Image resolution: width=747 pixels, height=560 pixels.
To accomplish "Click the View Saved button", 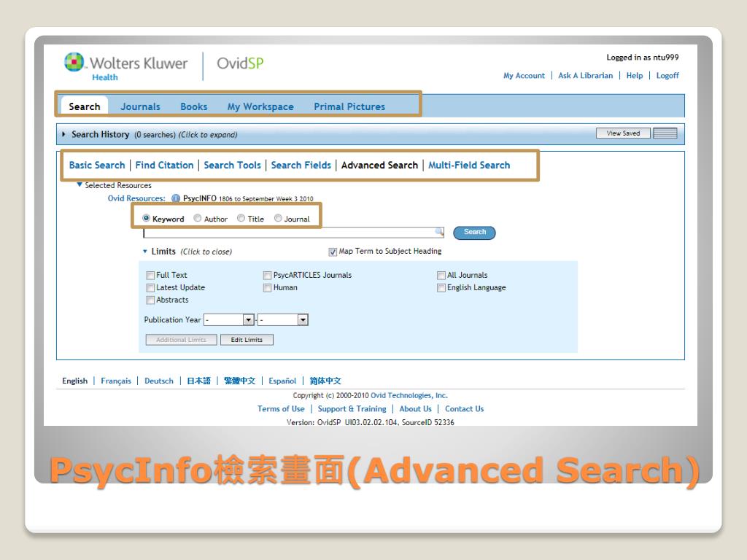I will pyautogui.click(x=623, y=133).
